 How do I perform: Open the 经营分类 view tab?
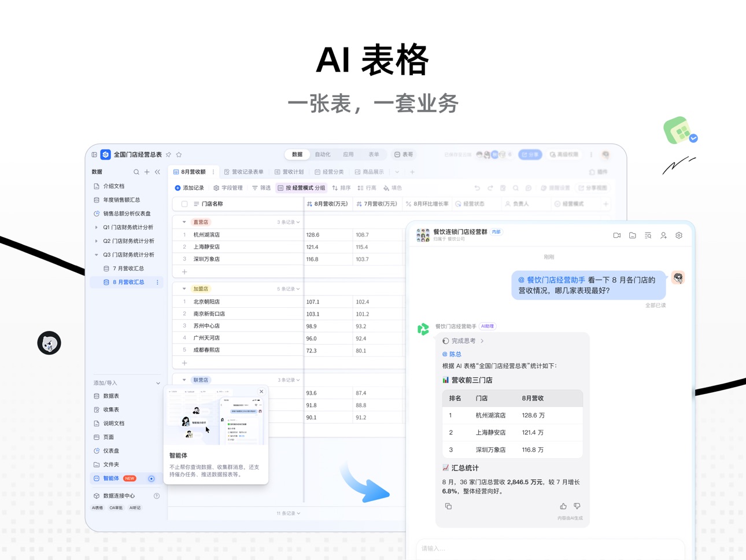tap(329, 172)
